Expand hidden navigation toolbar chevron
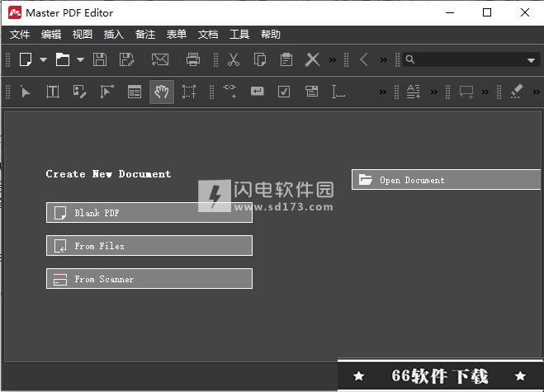Screen dimensions: 544x392 pyautogui.click(x=383, y=59)
